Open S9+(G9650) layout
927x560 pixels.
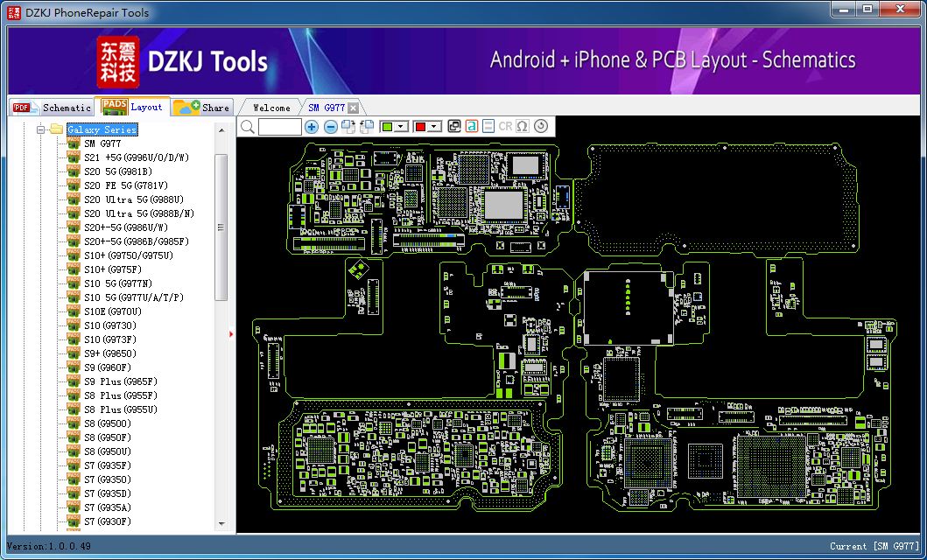110,353
